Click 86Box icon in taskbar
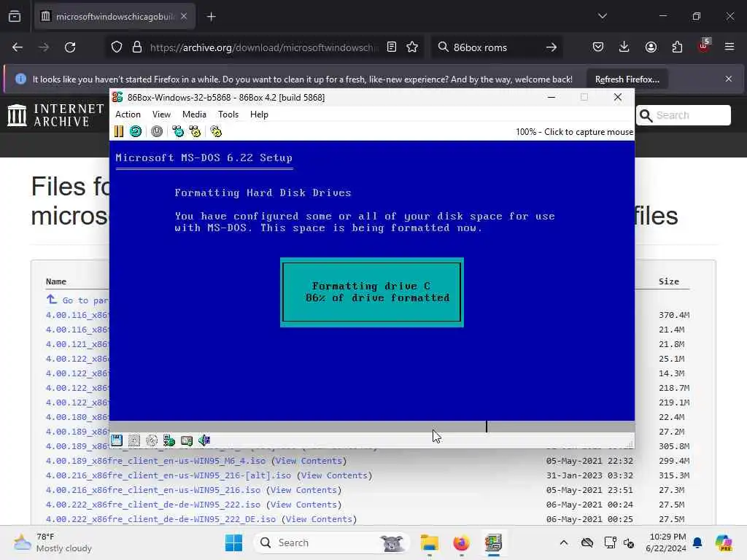The width and height of the screenshot is (747, 560). [493, 542]
